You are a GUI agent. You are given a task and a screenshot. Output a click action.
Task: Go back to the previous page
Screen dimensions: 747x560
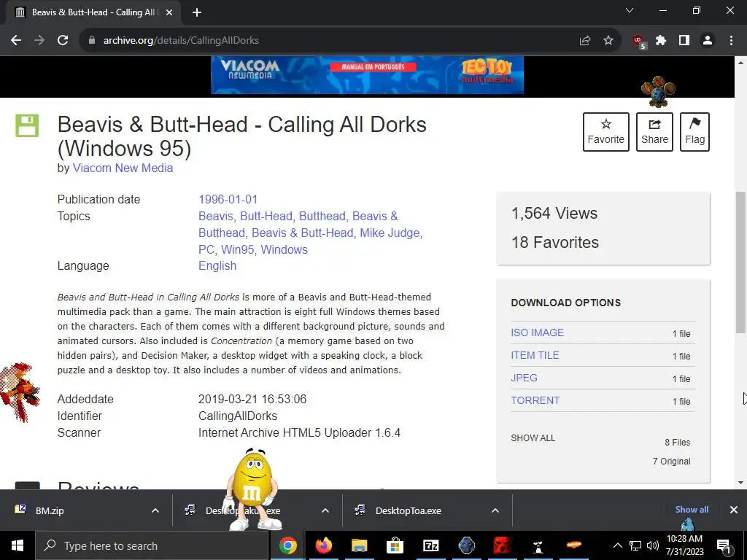pyautogui.click(x=16, y=41)
